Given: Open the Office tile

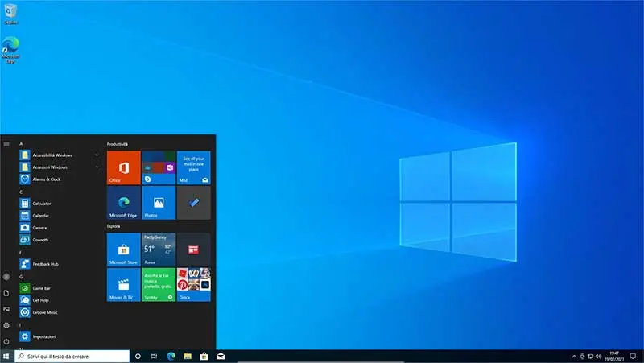Looking at the screenshot, I should (124, 167).
